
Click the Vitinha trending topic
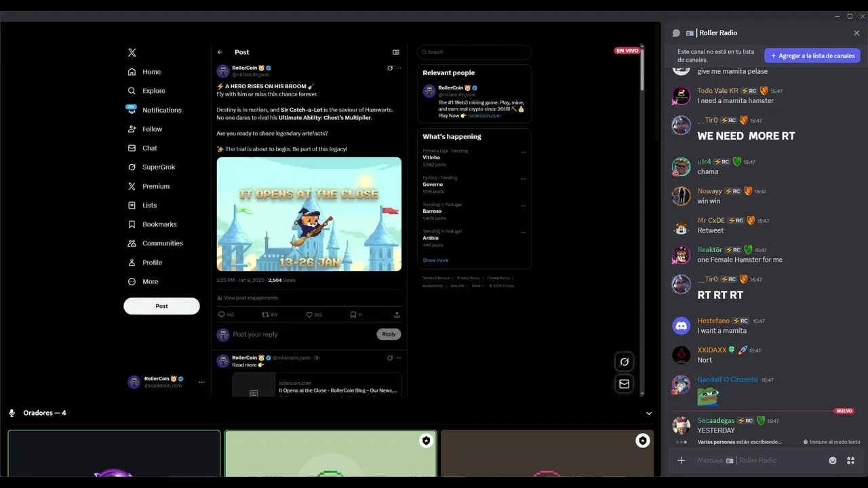(431, 157)
